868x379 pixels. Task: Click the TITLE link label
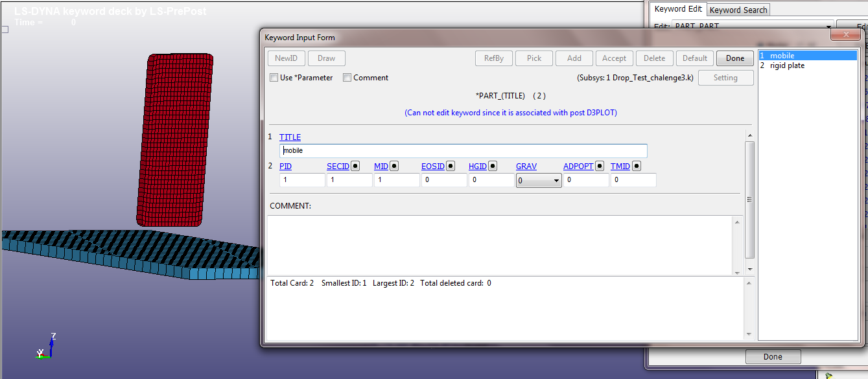(x=290, y=137)
